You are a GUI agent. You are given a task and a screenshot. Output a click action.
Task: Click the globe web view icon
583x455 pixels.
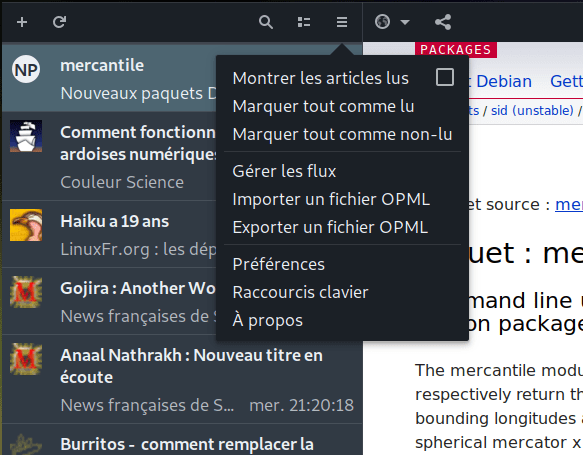[x=383, y=22]
